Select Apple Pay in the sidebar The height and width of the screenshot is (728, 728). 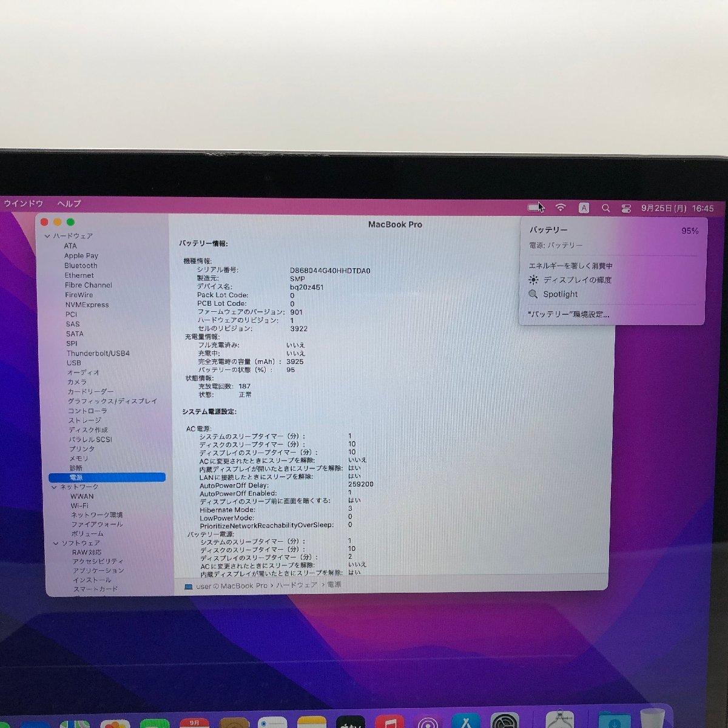point(81,256)
